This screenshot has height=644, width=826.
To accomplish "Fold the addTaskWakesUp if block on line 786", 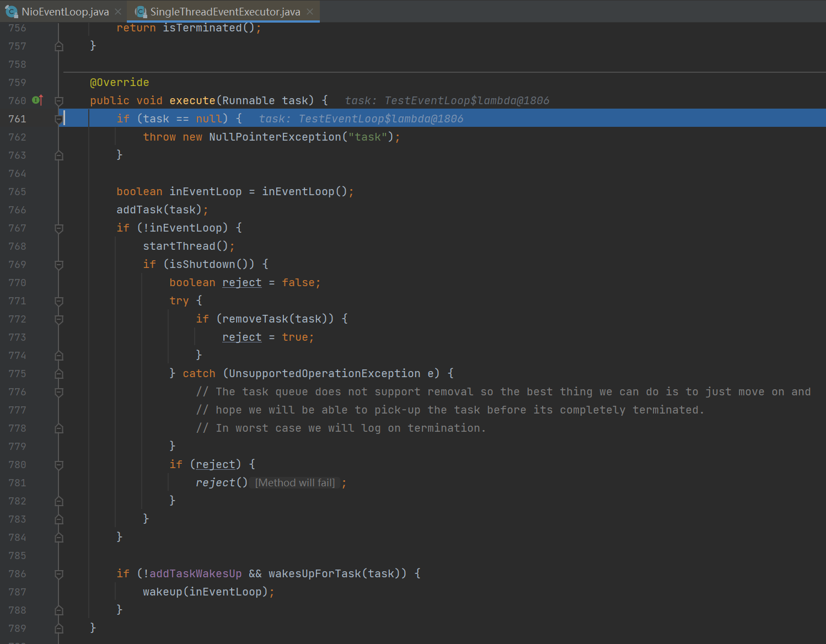I will [59, 574].
